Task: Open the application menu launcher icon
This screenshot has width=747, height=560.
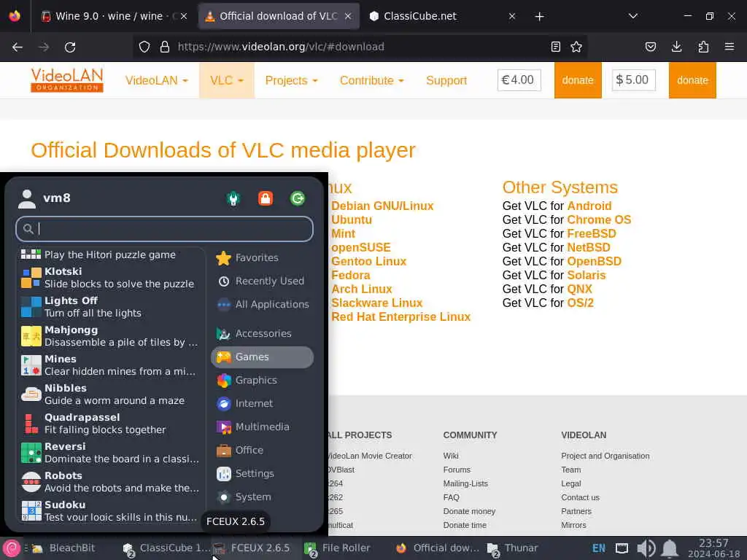Action: pos(11,548)
